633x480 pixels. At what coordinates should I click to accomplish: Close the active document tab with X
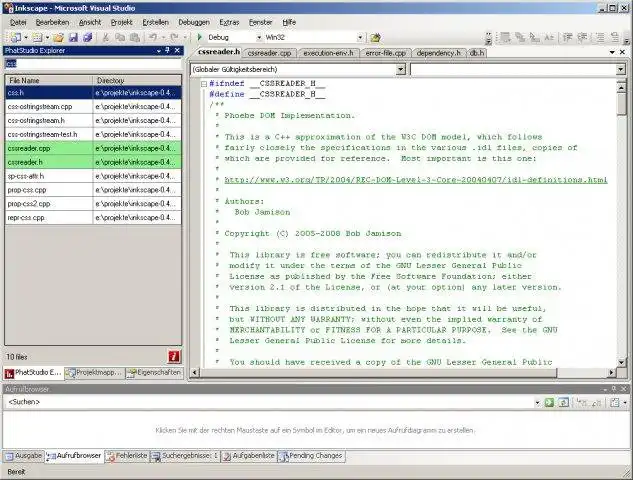pos(622,52)
